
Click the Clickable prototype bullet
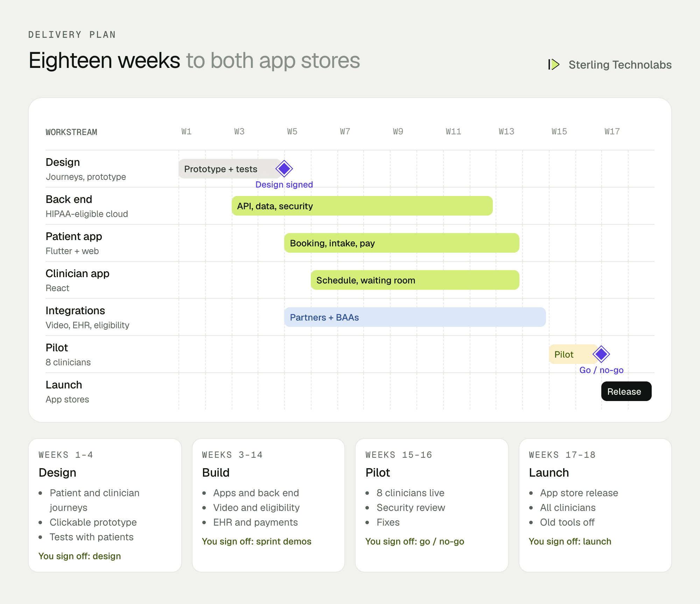point(93,522)
